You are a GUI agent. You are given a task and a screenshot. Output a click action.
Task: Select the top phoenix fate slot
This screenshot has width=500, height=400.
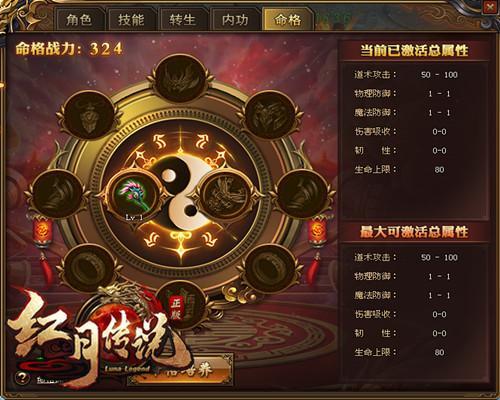180,78
